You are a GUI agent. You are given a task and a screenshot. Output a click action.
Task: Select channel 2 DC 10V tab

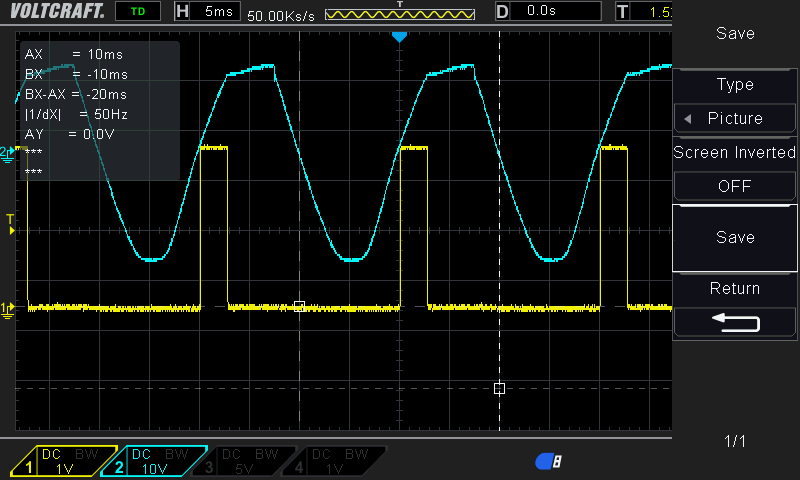click(x=158, y=461)
